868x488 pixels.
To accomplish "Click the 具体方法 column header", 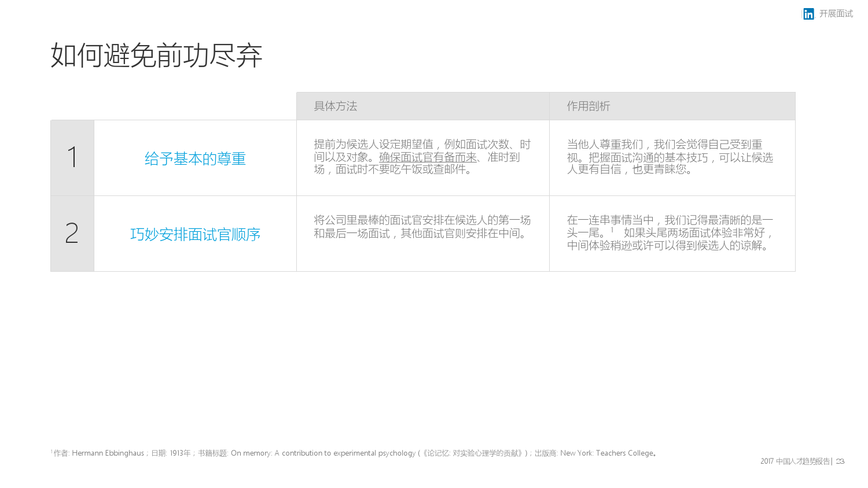I will click(336, 106).
